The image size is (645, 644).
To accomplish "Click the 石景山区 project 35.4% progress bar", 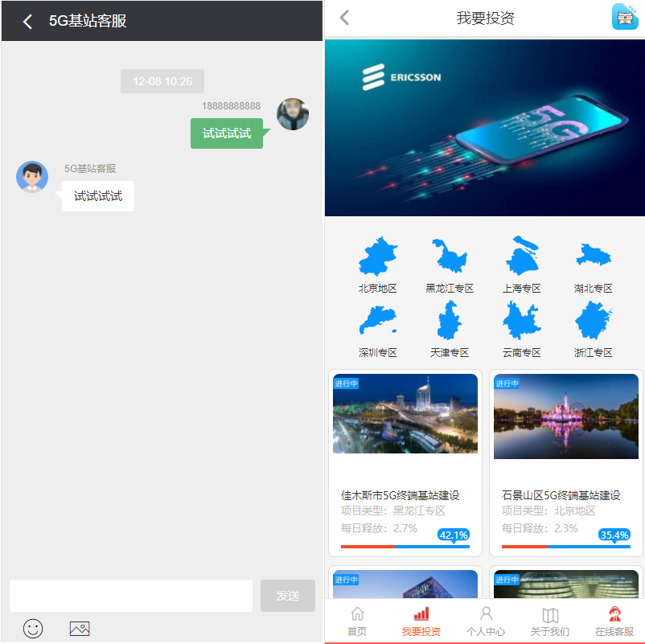I will click(566, 547).
